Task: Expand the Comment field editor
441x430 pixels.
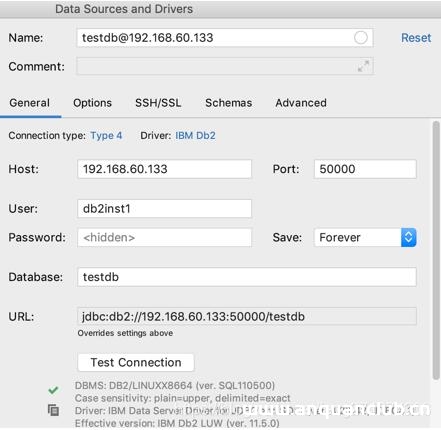Action: (x=363, y=66)
